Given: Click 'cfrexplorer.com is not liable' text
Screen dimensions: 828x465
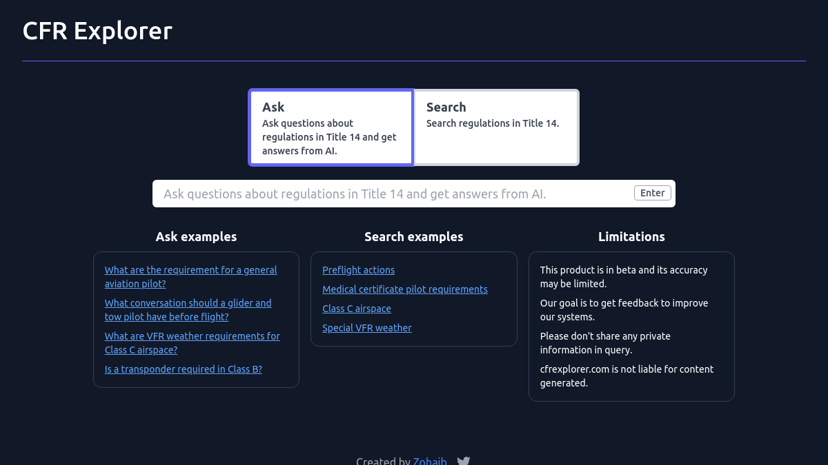Looking at the screenshot, I should click(x=627, y=376).
